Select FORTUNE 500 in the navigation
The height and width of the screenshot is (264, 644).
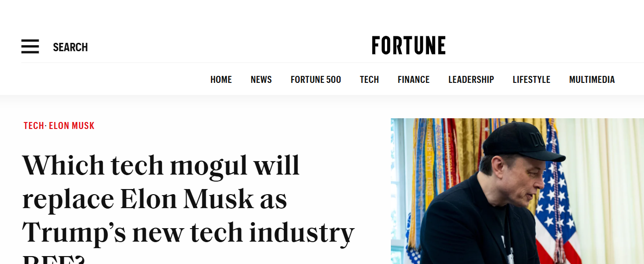(x=316, y=80)
